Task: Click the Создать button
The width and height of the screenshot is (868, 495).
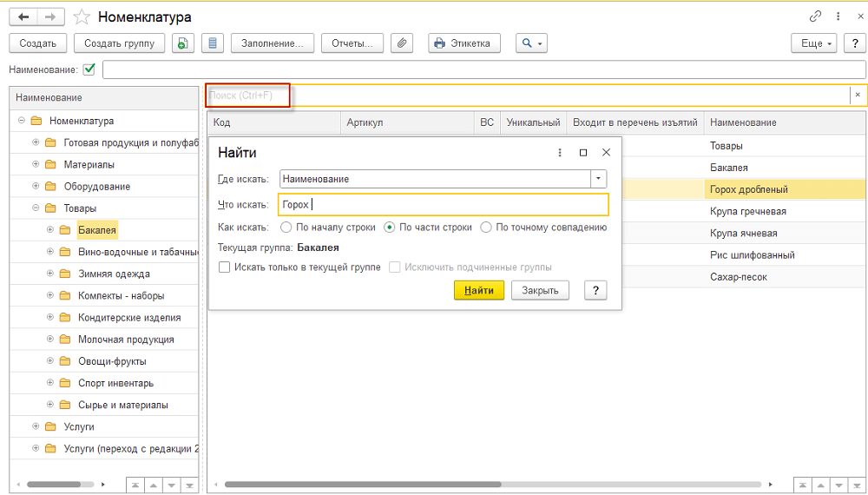Action: 37,43
